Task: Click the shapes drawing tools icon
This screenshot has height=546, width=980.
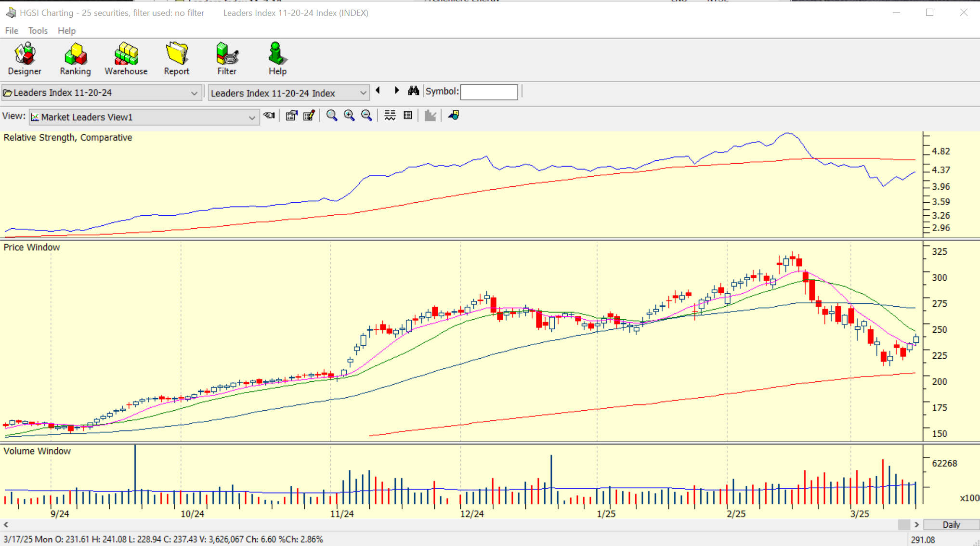Action: click(x=454, y=116)
